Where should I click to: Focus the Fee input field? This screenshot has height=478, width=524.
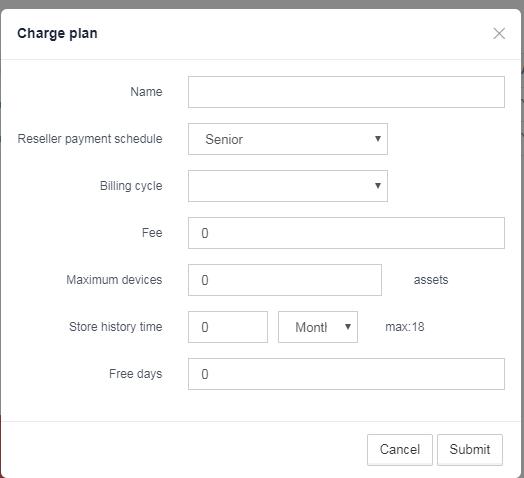tap(346, 233)
